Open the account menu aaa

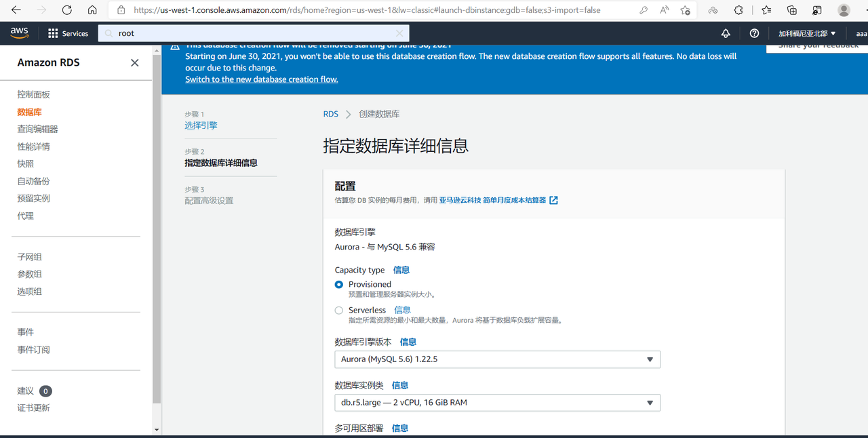click(x=861, y=33)
